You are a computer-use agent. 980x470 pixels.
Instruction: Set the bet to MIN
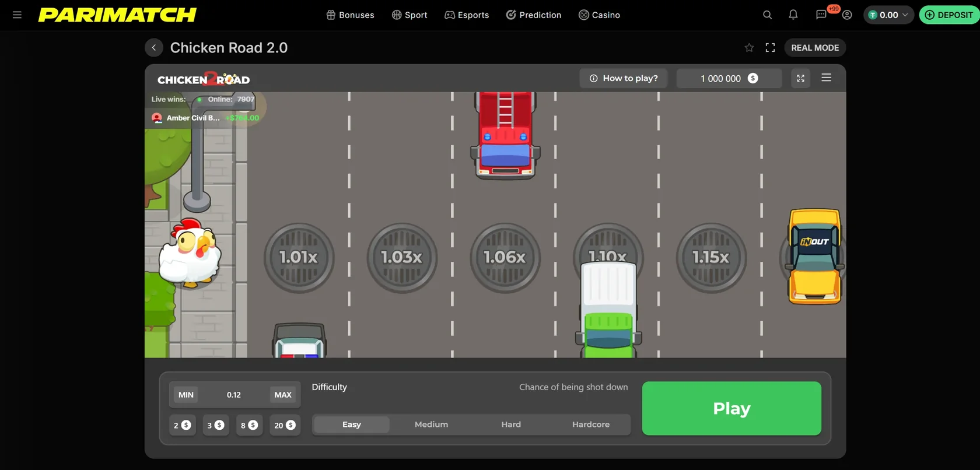pyautogui.click(x=186, y=395)
